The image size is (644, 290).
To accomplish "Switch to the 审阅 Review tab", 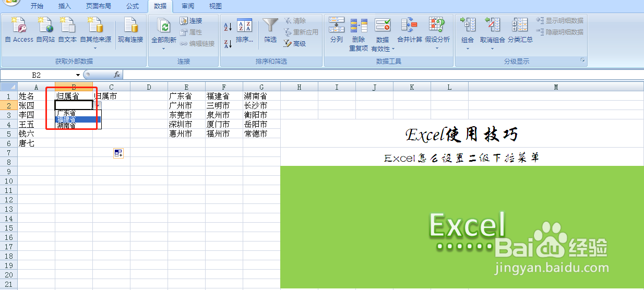I will click(188, 6).
